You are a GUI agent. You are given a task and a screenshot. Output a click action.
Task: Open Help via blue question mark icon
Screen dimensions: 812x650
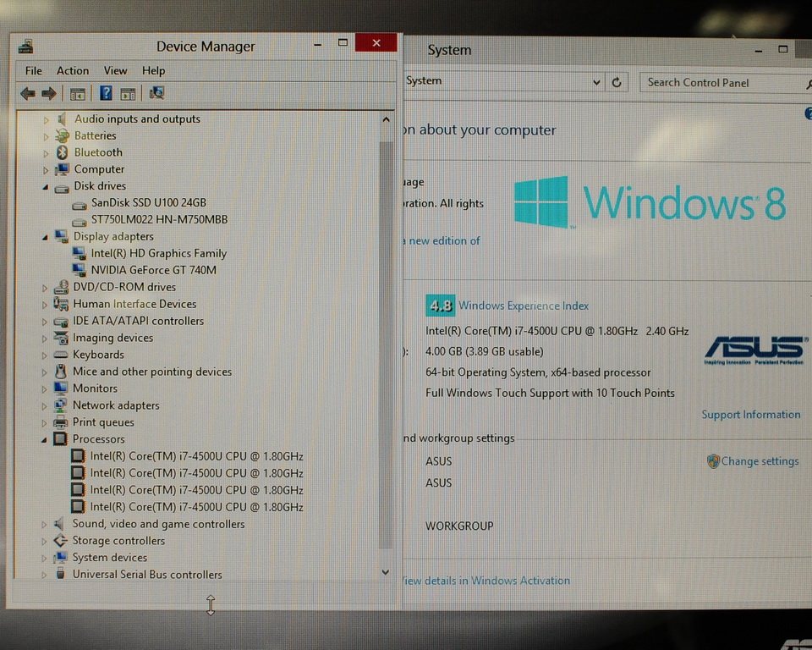click(x=106, y=93)
